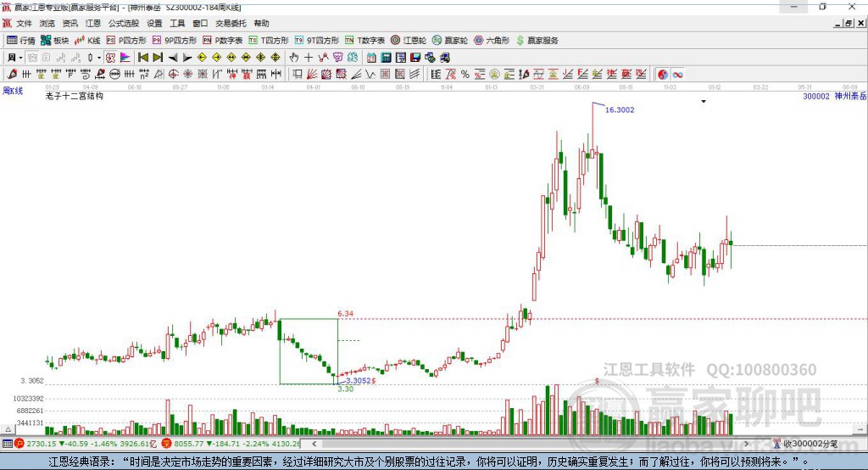Toggle the color gradient triangle icon
This screenshot has width=868, height=470.
(125, 58)
